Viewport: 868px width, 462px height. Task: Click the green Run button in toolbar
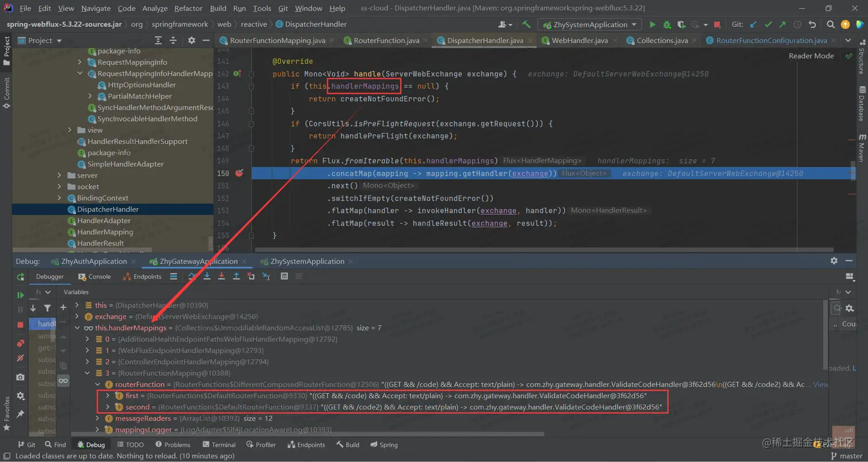coord(652,25)
